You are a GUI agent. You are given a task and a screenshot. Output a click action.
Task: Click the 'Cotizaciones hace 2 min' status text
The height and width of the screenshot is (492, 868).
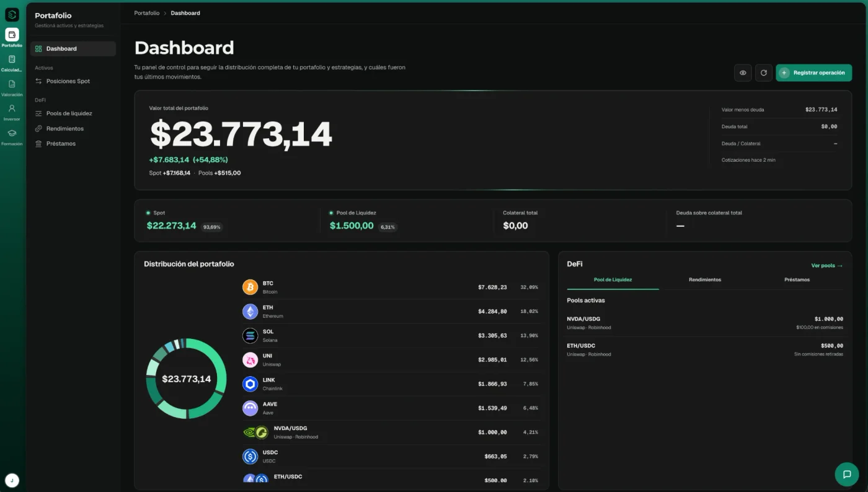coord(748,160)
